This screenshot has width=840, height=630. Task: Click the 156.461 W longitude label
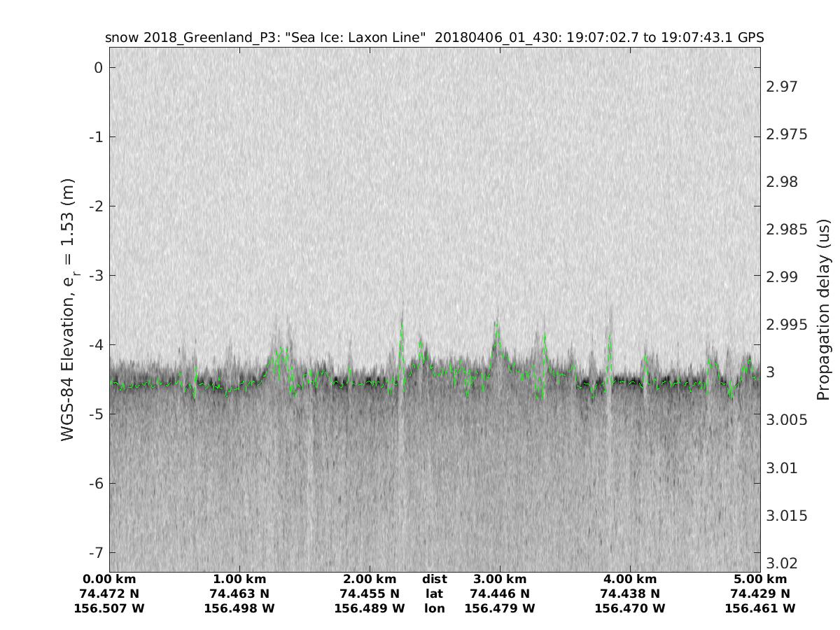click(760, 608)
